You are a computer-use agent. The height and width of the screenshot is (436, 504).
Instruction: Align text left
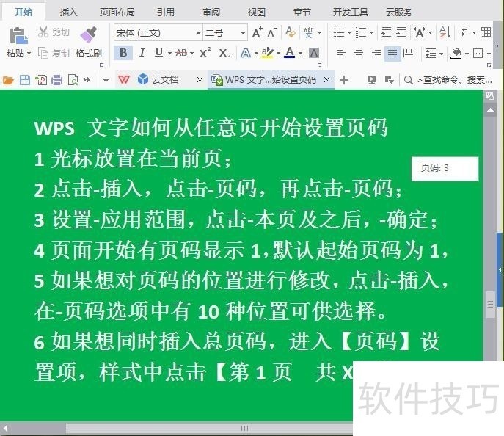click(x=340, y=54)
